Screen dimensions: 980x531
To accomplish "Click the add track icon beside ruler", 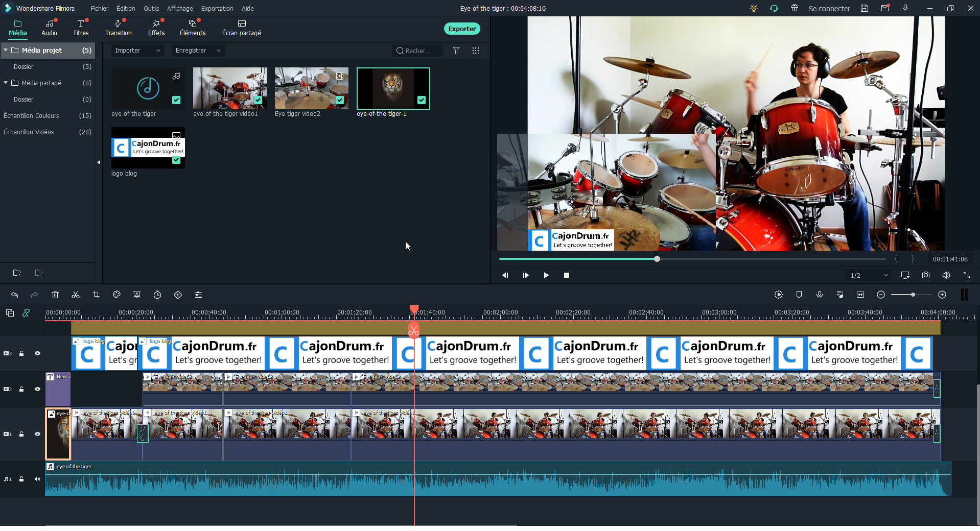I will [10, 313].
